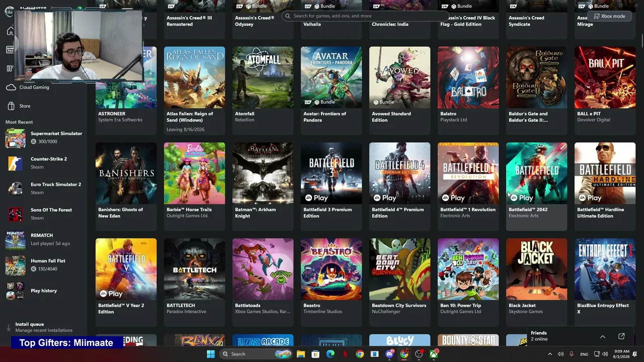Viewport: 644px width, 362px height.
Task: Open the BALL x PIT game tile
Action: click(605, 90)
